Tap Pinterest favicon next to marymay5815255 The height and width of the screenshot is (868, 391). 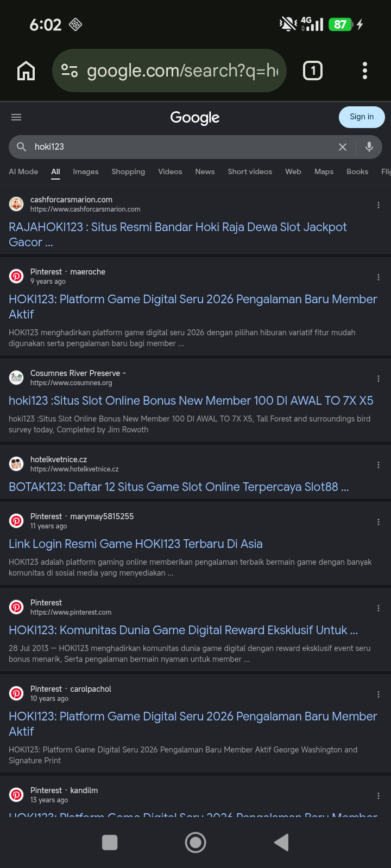[x=16, y=521]
